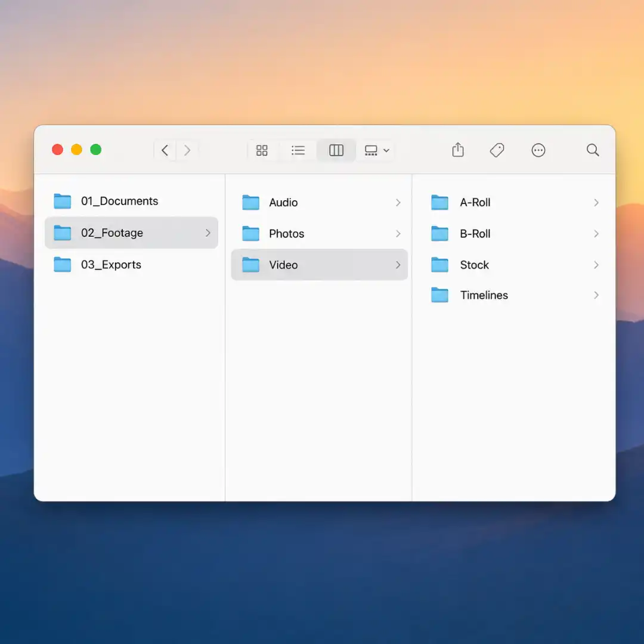Expand chevron next to B-Roll
Viewport: 644px width, 644px height.
pyautogui.click(x=596, y=234)
